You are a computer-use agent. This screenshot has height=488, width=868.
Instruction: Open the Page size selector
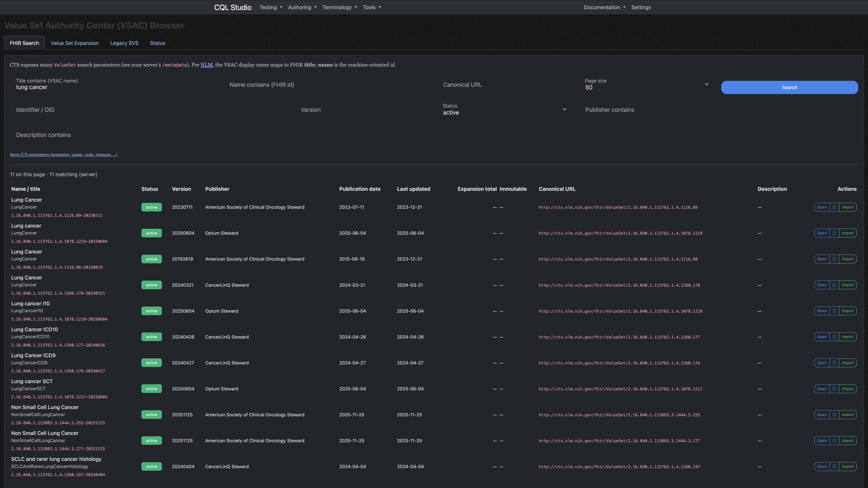647,85
